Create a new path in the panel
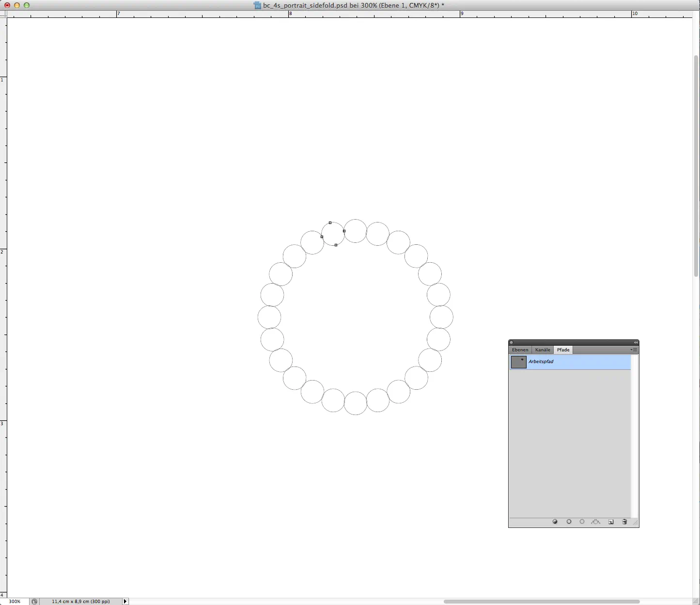This screenshot has height=605, width=700. click(611, 522)
